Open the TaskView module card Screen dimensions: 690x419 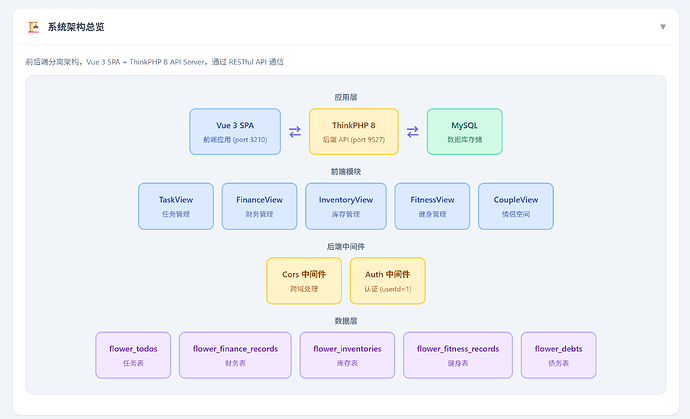pyautogui.click(x=176, y=206)
